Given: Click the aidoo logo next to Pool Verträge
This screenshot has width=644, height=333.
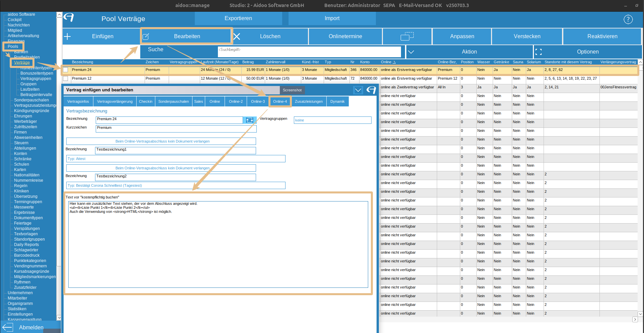Looking at the screenshot, I should (69, 17).
